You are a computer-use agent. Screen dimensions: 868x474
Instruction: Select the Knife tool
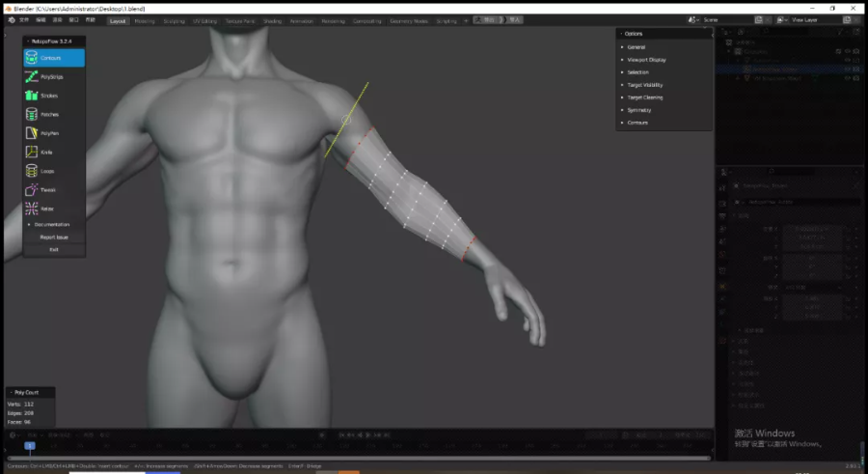point(53,152)
